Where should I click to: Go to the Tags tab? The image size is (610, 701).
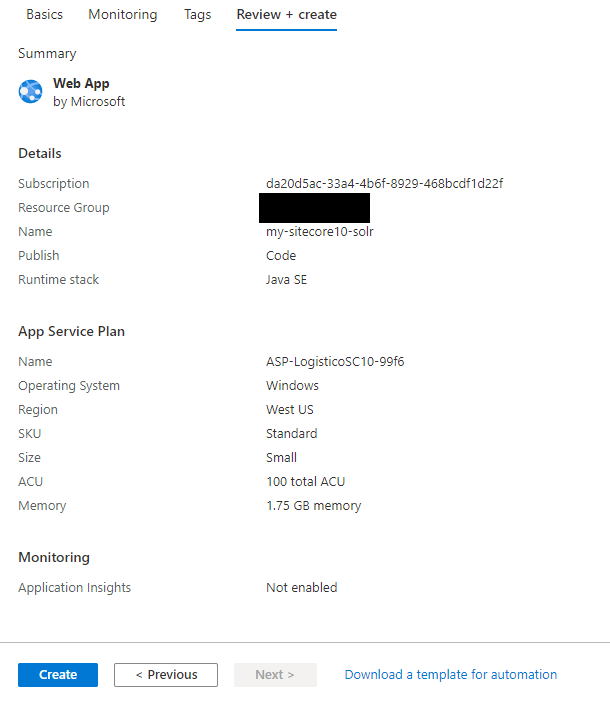(x=196, y=15)
